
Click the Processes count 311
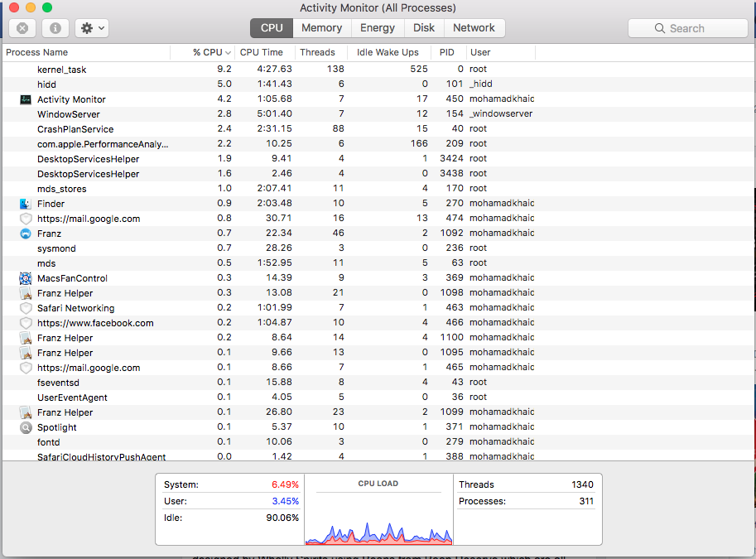[x=586, y=501]
